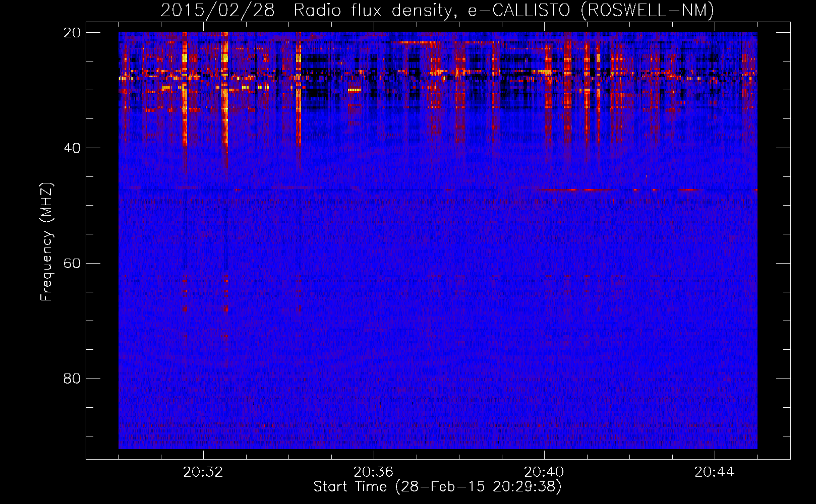Click the y-axis tick label '60'
Image resolution: width=816 pixels, height=504 pixels.
coord(72,264)
